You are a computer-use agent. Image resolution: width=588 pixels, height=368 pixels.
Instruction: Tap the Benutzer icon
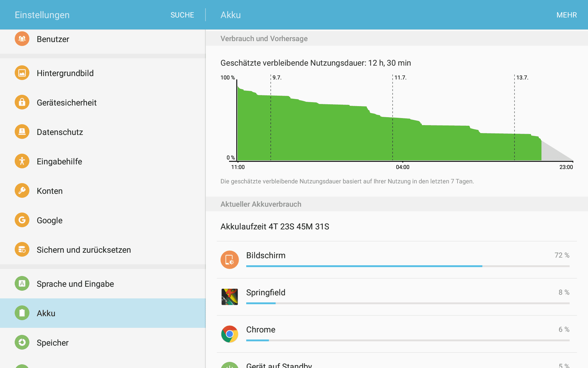(x=22, y=39)
